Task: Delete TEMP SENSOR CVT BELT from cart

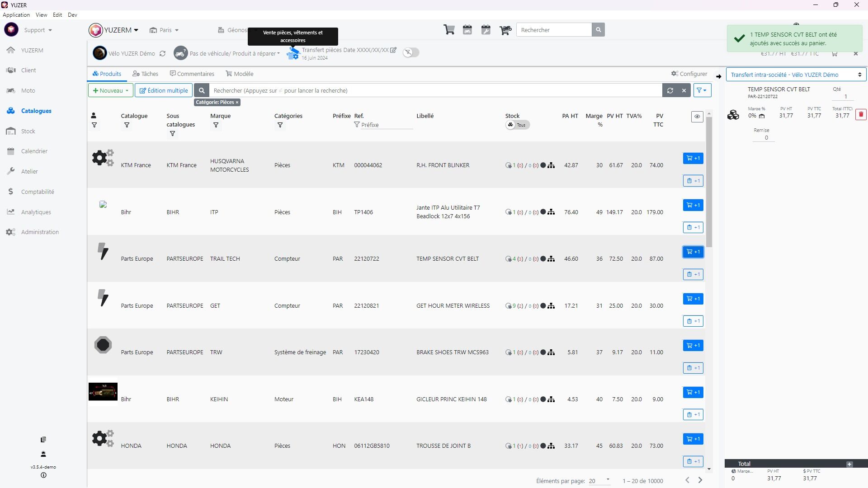Action: (x=861, y=115)
